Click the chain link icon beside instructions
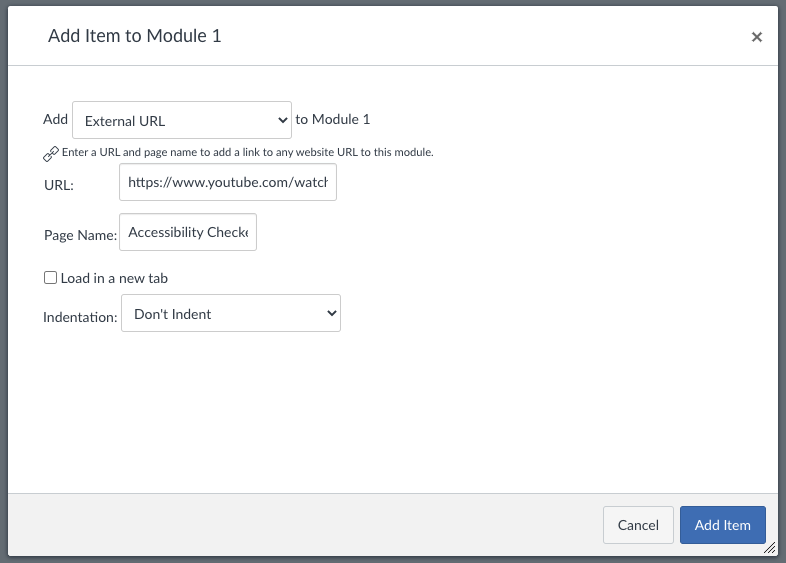This screenshot has height=563, width=786. click(x=51, y=154)
